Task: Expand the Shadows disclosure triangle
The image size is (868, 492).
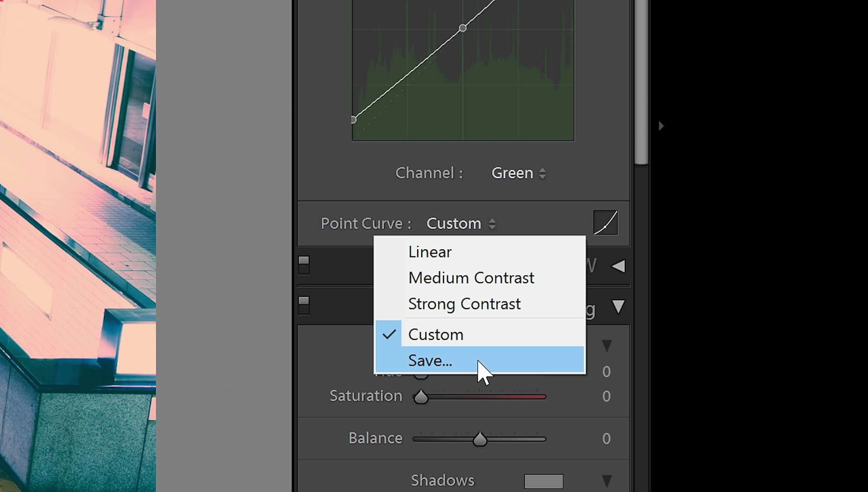Action: [607, 481]
